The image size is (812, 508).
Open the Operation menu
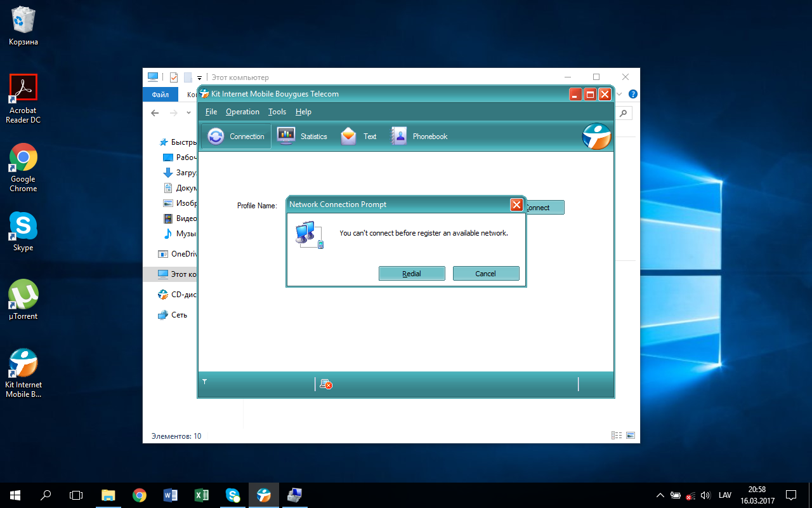click(242, 112)
